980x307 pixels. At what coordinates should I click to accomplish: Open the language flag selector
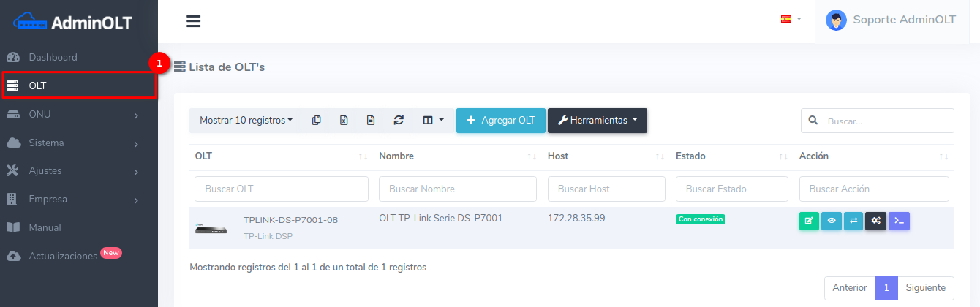pyautogui.click(x=791, y=19)
